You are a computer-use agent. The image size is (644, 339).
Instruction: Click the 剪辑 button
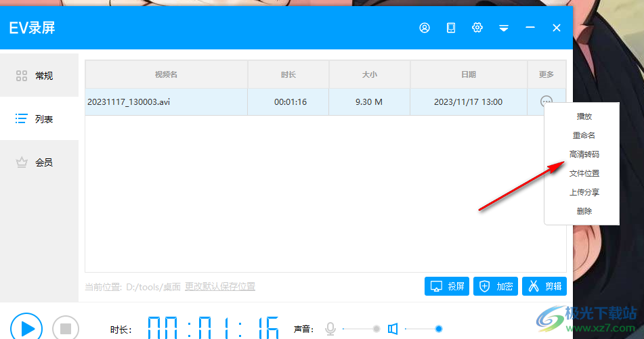tap(544, 286)
